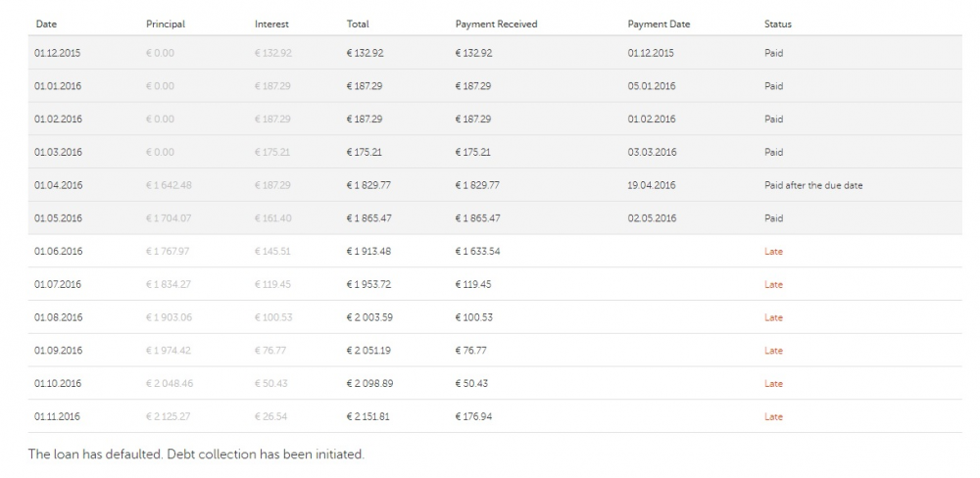Click the 05.01.2016 payment date
This screenshot has height=478, width=980.
pyautogui.click(x=652, y=86)
